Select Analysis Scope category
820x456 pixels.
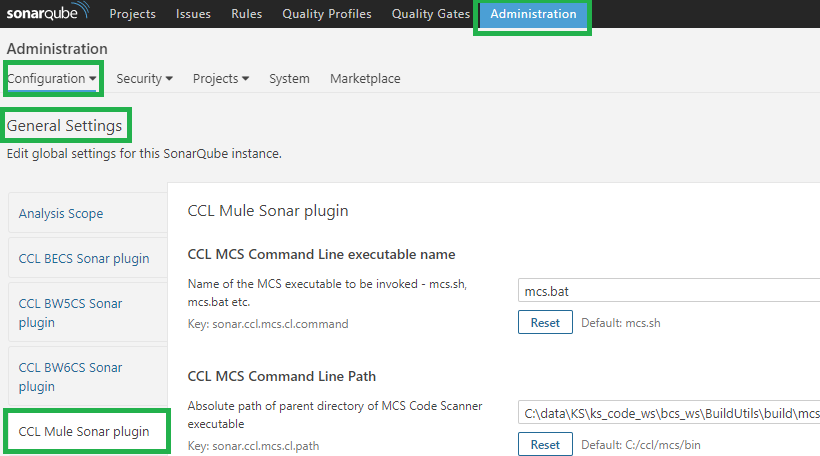pyautogui.click(x=88, y=213)
